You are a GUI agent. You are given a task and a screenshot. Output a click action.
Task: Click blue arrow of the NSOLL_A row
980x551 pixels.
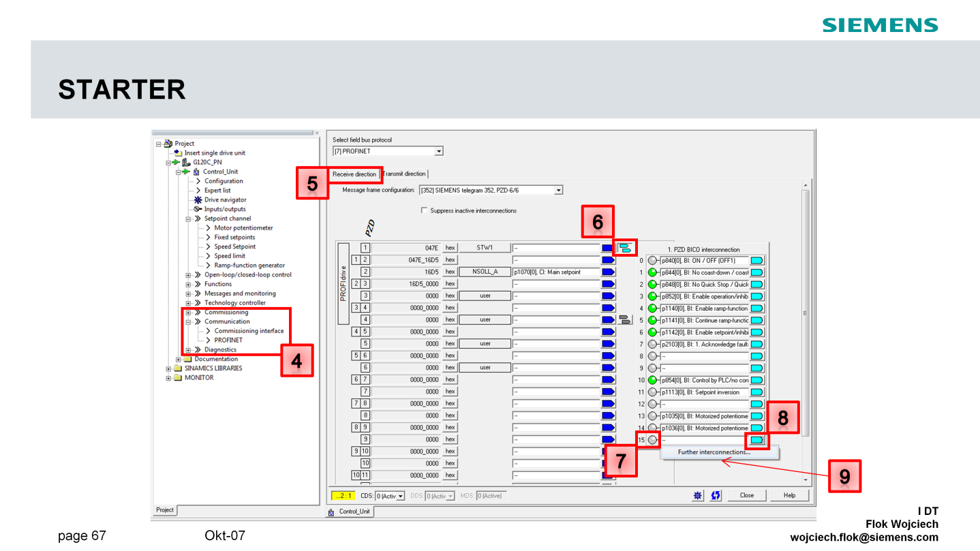pyautogui.click(x=608, y=272)
